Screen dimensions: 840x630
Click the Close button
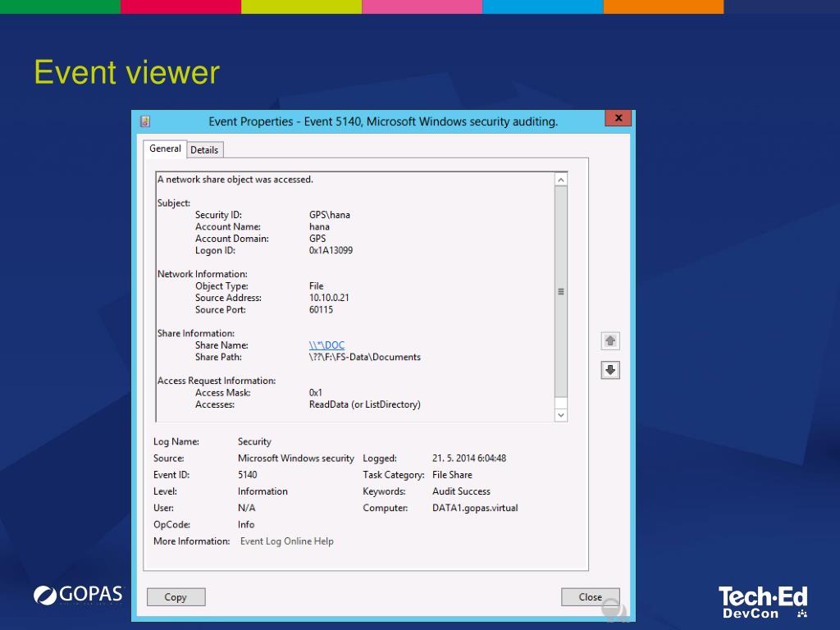[591, 597]
